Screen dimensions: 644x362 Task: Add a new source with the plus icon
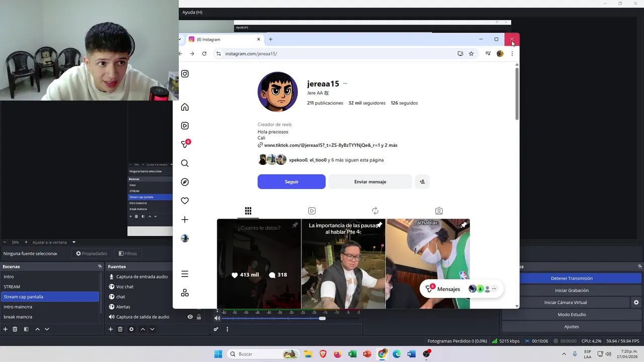tap(111, 329)
